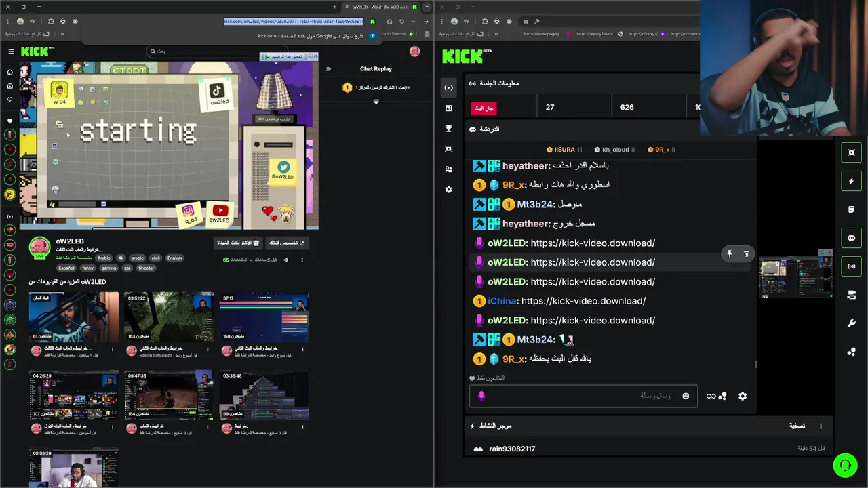Expand hidden bookmarks chevron in left browser

(x=62, y=34)
